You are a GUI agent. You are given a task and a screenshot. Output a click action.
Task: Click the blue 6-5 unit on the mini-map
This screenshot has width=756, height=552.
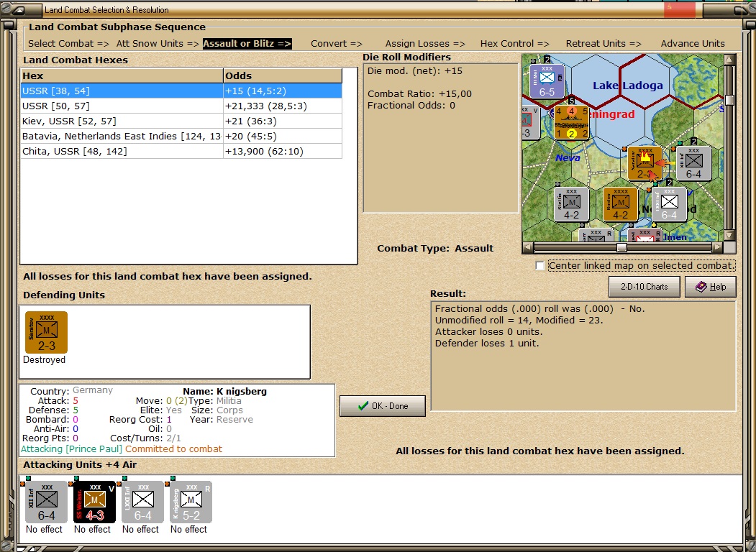547,81
